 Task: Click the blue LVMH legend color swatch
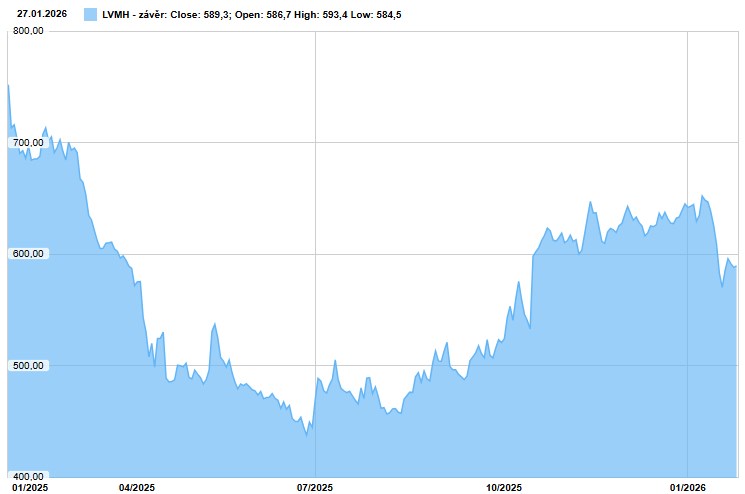[x=91, y=15]
